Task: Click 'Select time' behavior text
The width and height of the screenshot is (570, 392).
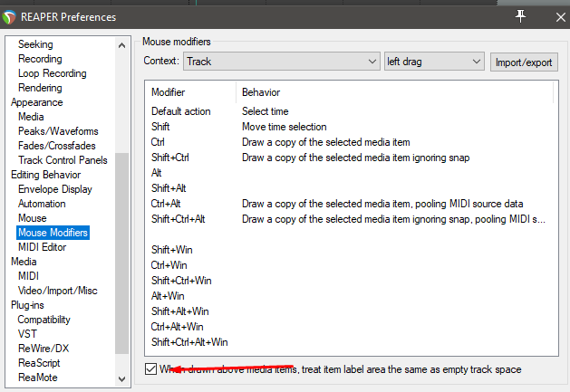Action: tap(265, 111)
